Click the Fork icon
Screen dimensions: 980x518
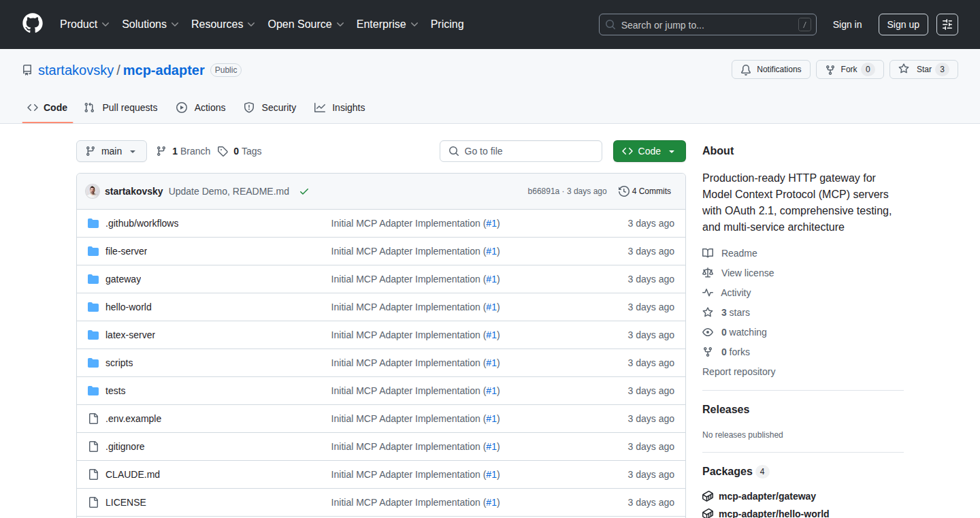pos(830,69)
